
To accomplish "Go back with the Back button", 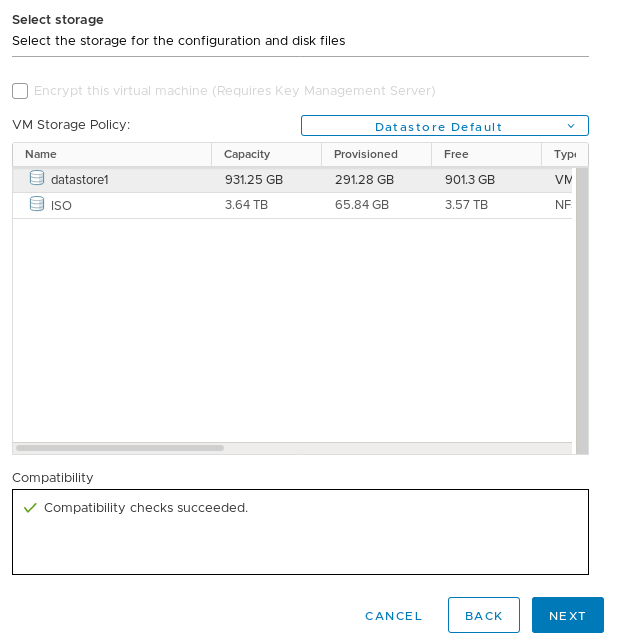I will [x=484, y=616].
